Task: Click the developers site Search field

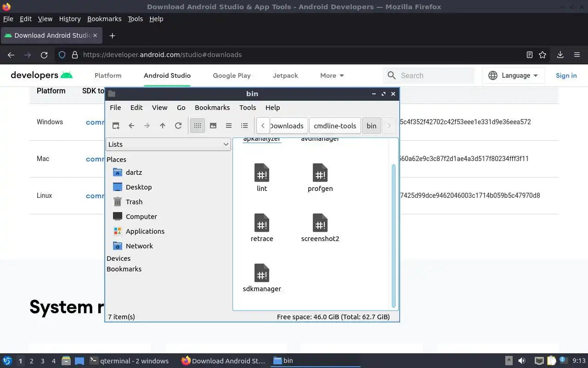Action: click(x=428, y=75)
